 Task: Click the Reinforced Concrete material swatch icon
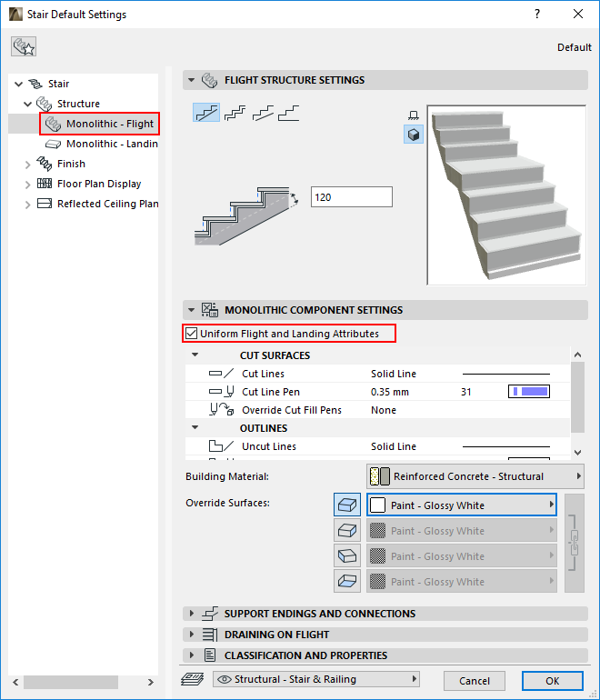point(380,476)
